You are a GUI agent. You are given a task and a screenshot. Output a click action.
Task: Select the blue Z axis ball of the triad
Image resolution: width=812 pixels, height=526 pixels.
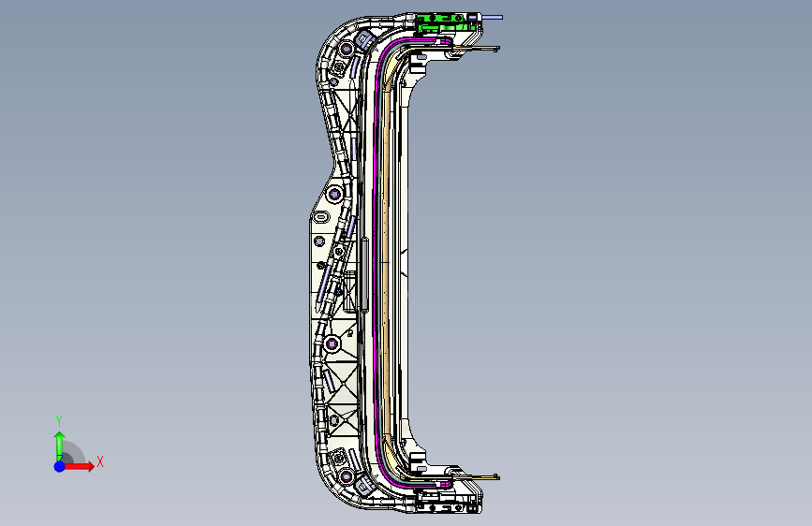click(x=60, y=466)
